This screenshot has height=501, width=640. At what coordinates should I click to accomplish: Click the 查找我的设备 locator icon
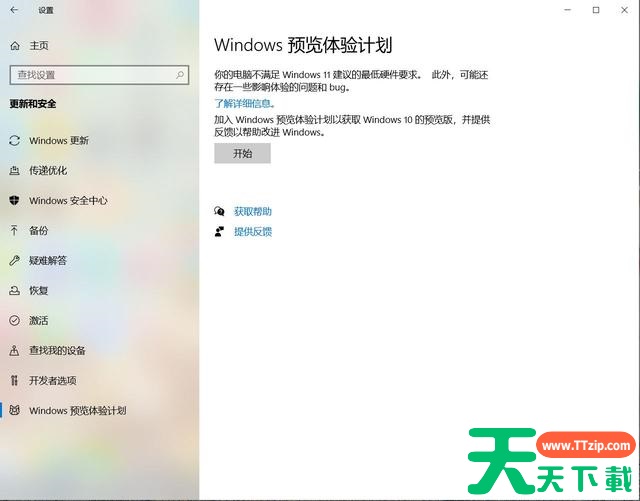coord(14,350)
